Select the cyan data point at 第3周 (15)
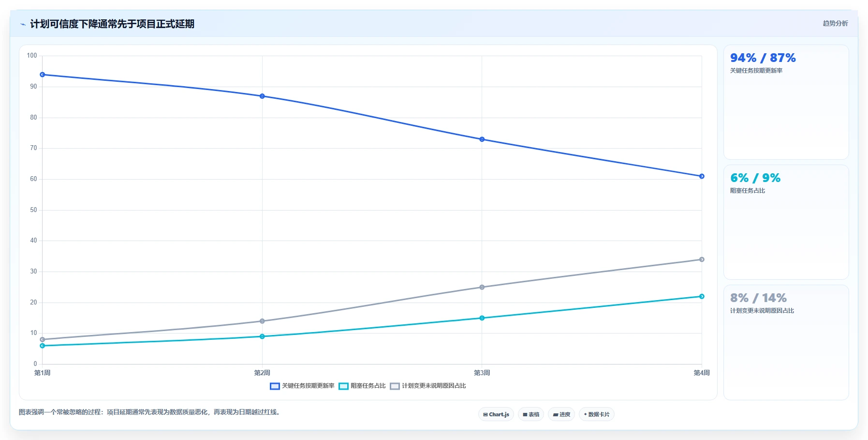The width and height of the screenshot is (868, 440). point(482,318)
